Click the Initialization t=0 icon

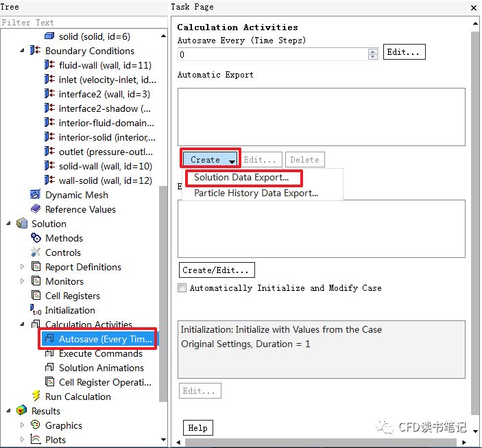click(x=36, y=310)
